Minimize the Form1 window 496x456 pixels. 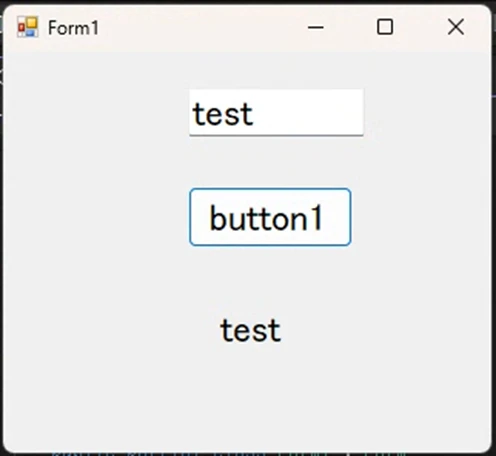pyautogui.click(x=315, y=27)
